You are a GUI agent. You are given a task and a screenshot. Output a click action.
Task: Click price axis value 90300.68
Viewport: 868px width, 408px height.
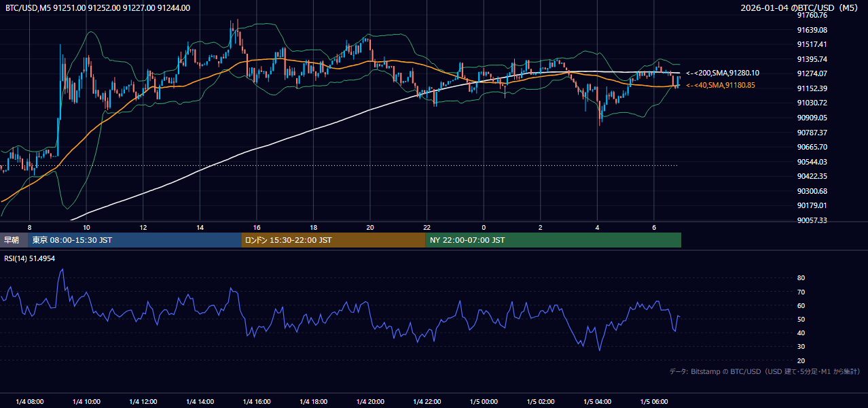(812, 191)
